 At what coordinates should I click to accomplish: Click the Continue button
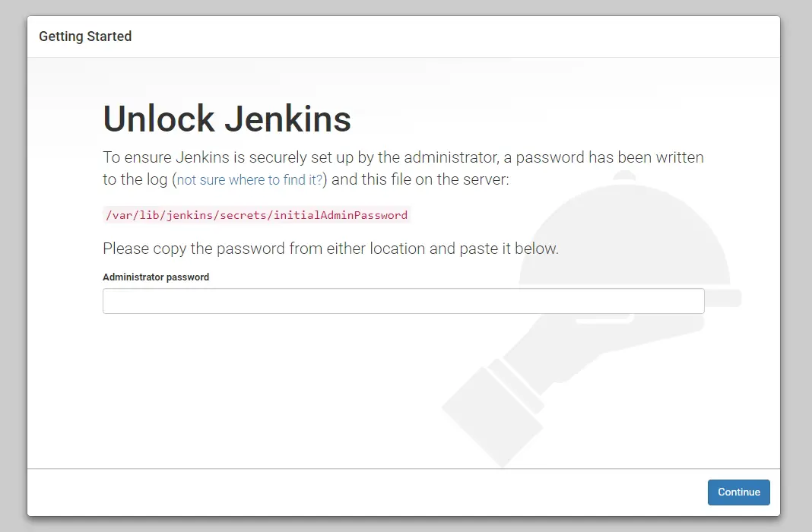[738, 492]
